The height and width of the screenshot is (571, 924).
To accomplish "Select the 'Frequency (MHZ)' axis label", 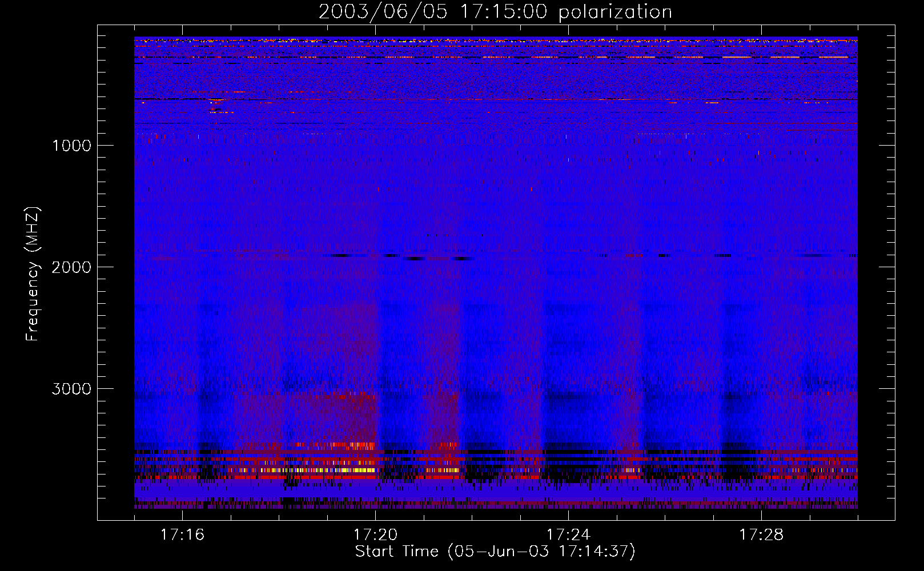I will (33, 274).
